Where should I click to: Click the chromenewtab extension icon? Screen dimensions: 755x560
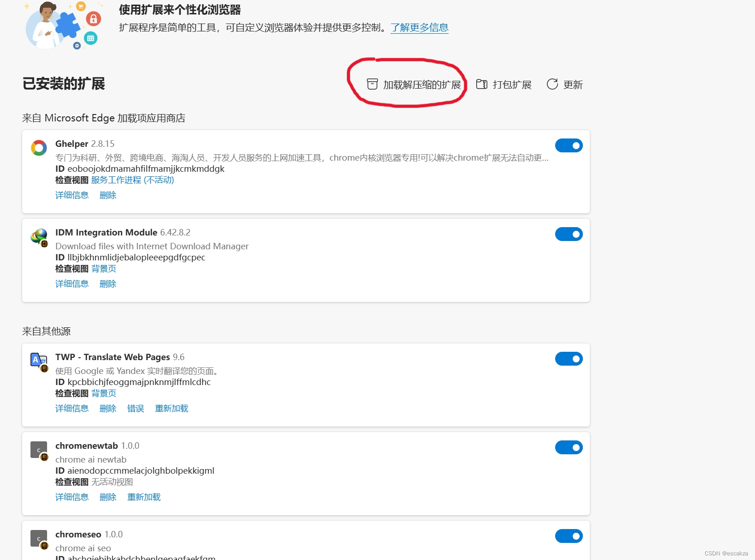[39, 451]
